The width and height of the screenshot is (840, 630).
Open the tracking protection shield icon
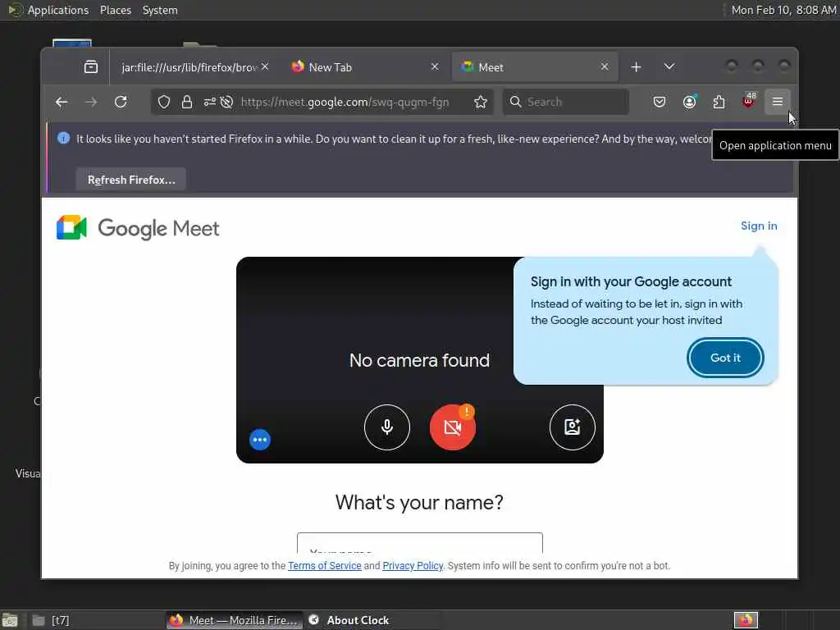pyautogui.click(x=164, y=102)
